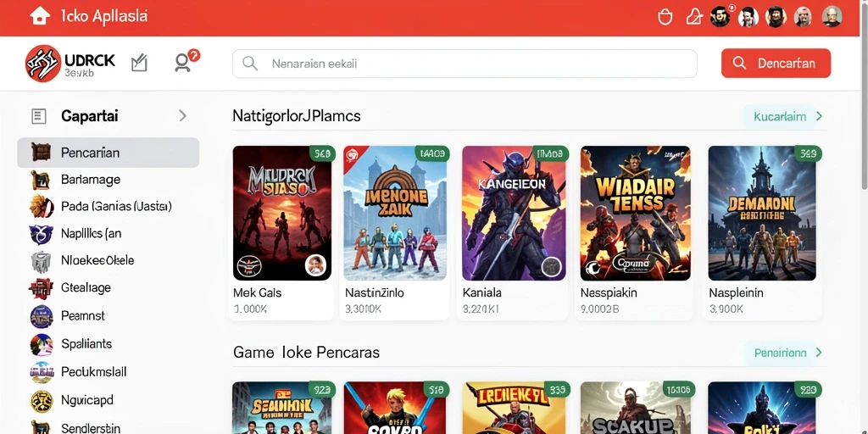Expand Kucarlaim see-more arrow
The image size is (868, 434).
pyautogui.click(x=820, y=116)
